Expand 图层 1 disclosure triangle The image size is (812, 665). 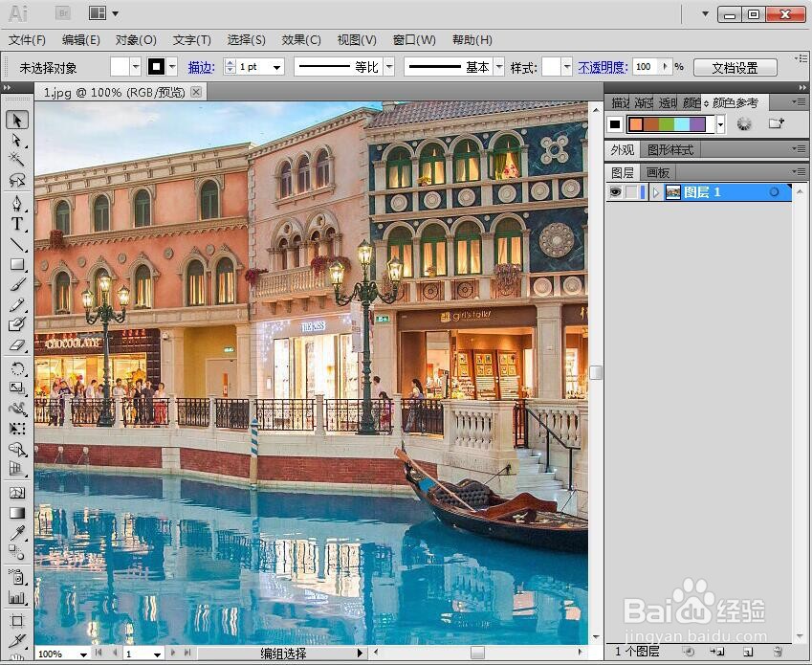655,192
